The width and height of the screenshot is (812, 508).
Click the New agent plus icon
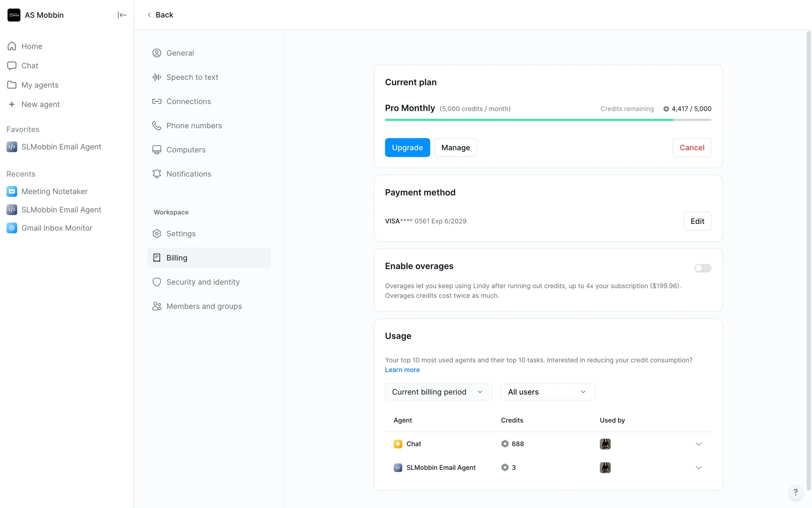(x=12, y=105)
